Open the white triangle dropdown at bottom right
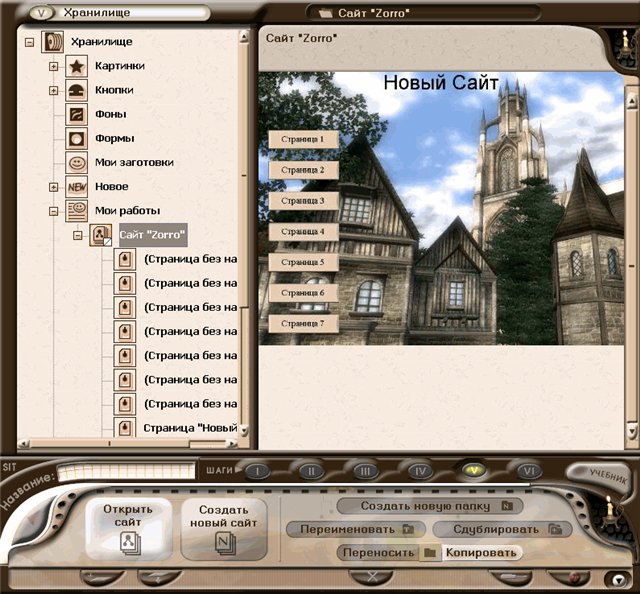 pyautogui.click(x=620, y=580)
